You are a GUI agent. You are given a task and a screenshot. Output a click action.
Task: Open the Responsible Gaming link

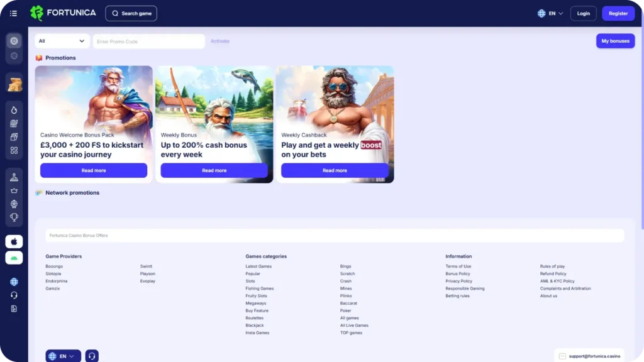(x=465, y=288)
